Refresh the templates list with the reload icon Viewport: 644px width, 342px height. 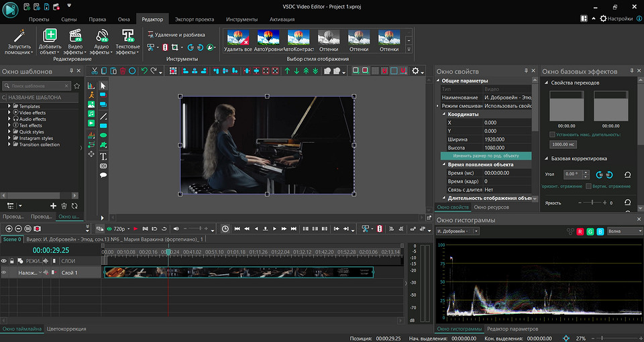point(74,206)
